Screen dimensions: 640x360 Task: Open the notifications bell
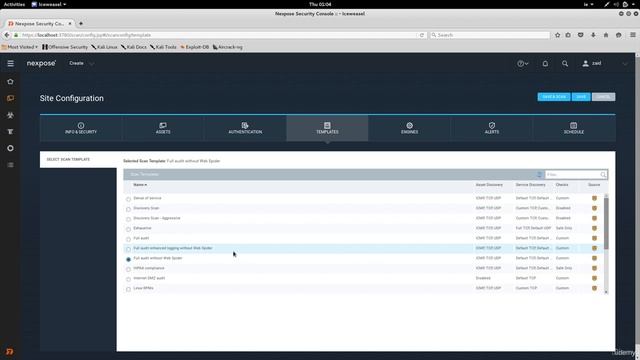tap(545, 63)
